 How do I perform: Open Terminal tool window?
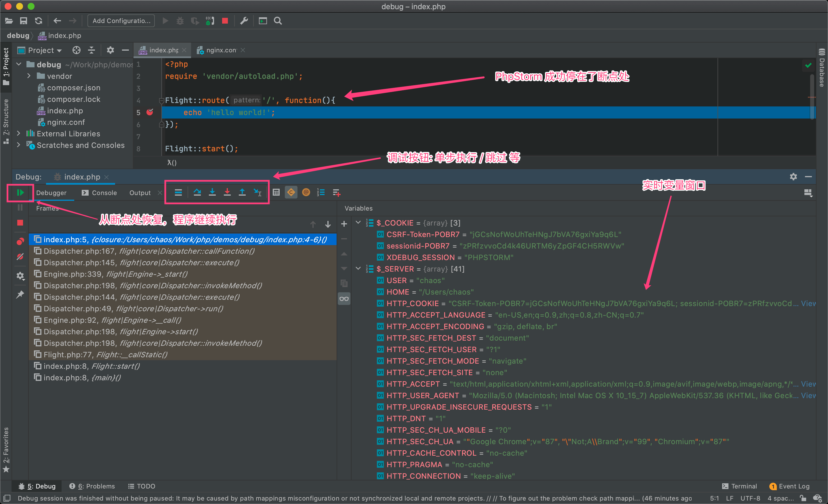[739, 486]
